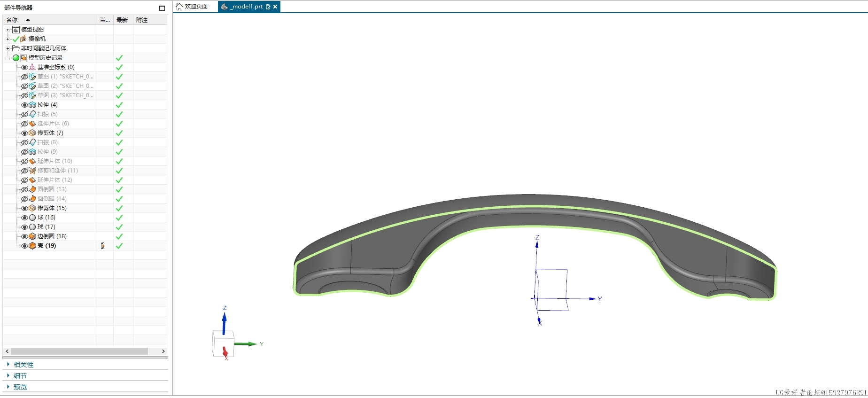Screen dimensions: 868x398
Task: Show 草图 (1) via its eye toggle
Action: pyautogui.click(x=24, y=77)
